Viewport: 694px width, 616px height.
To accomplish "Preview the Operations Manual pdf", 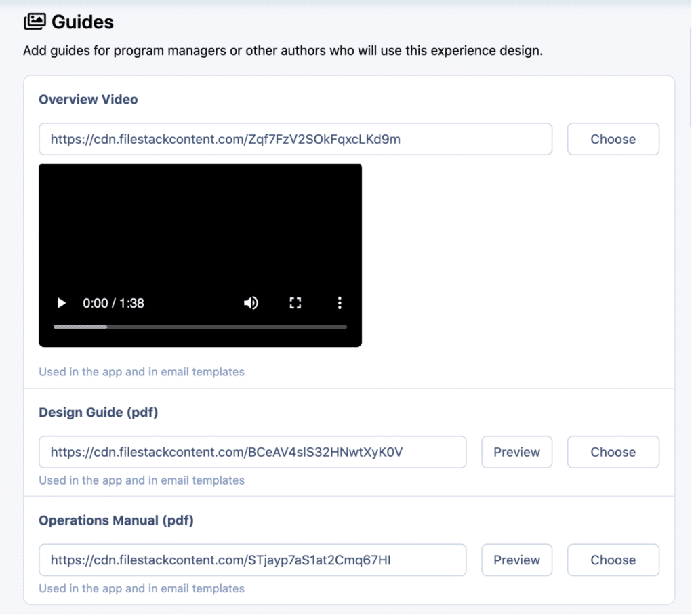I will tap(516, 560).
